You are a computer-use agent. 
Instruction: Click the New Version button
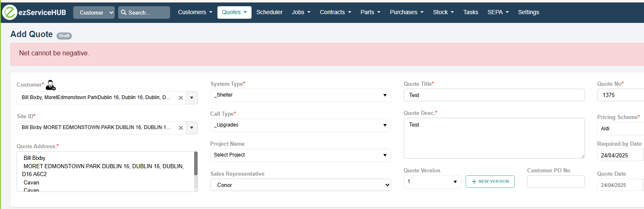pos(490,182)
